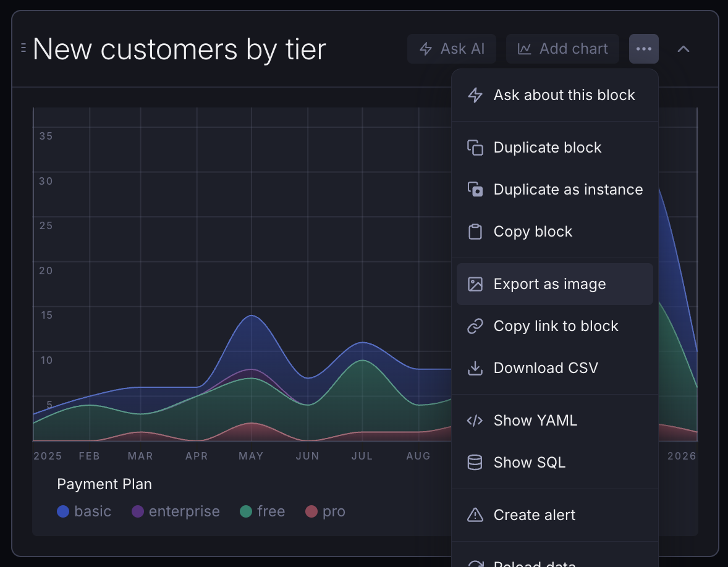The height and width of the screenshot is (567, 728).
Task: Collapse the block with the chevron arrow
Action: click(x=683, y=49)
